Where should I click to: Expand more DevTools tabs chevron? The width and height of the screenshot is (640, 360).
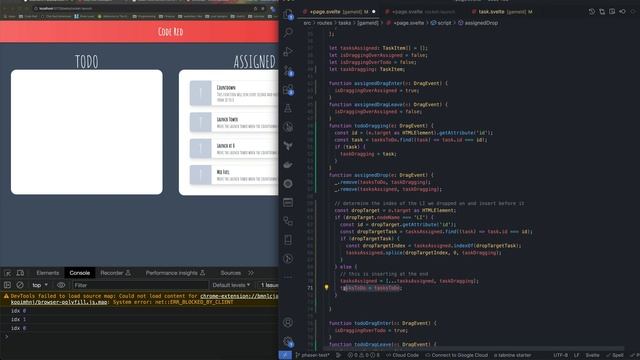tap(251, 273)
